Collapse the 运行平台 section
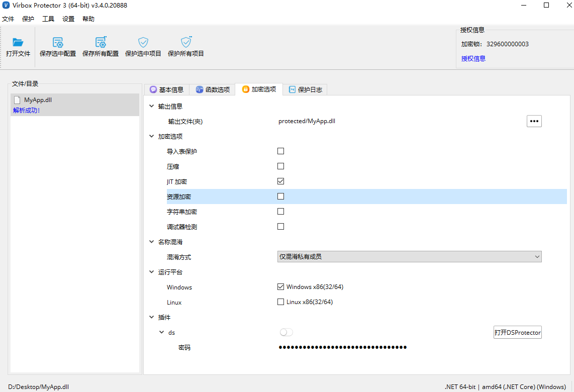 coord(152,272)
